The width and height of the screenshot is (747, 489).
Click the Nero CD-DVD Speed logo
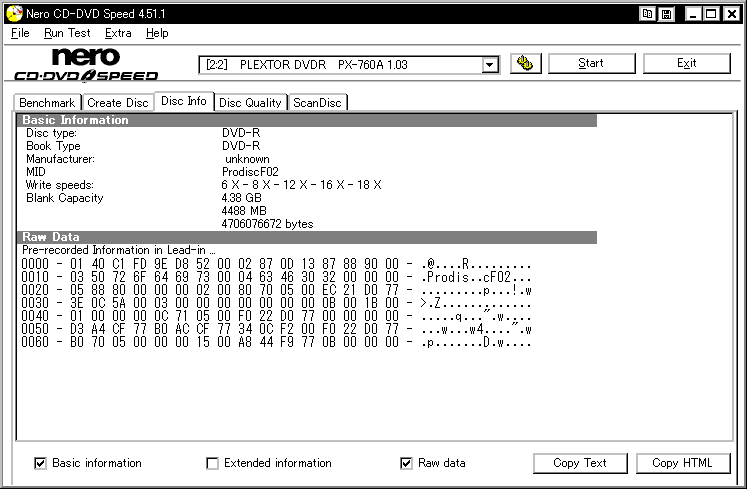click(86, 64)
